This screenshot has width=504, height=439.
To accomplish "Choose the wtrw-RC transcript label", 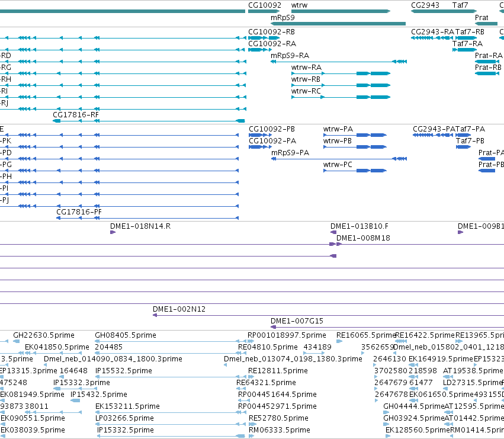I will [x=306, y=91].
